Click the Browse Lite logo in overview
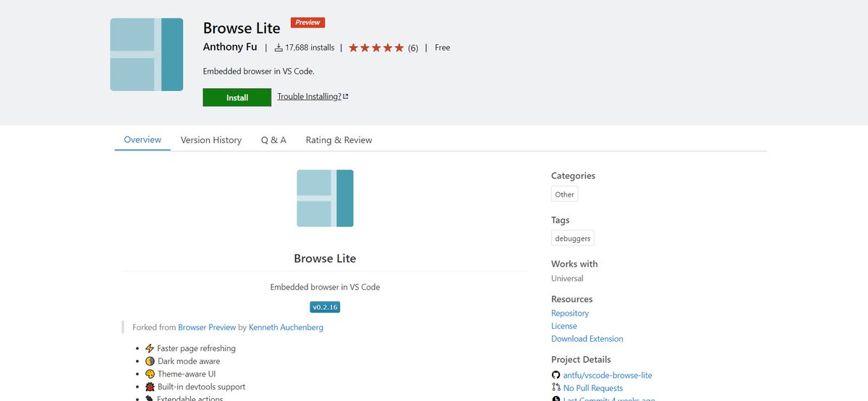The height and width of the screenshot is (401, 868). [325, 198]
